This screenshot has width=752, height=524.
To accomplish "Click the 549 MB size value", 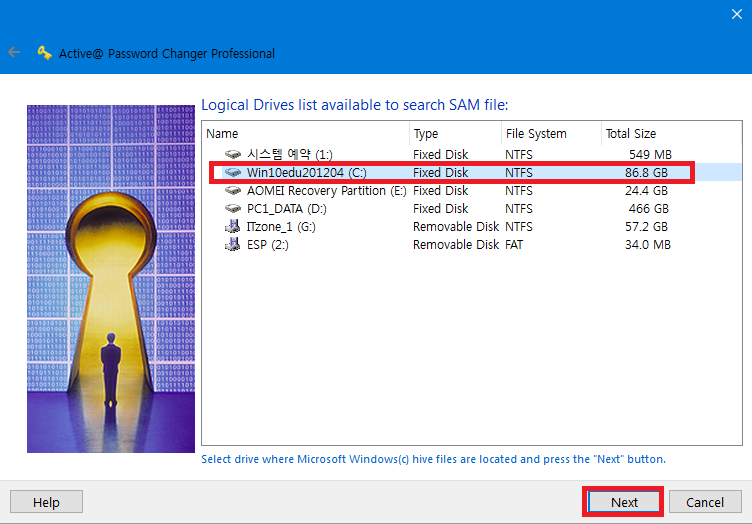I will point(650,154).
